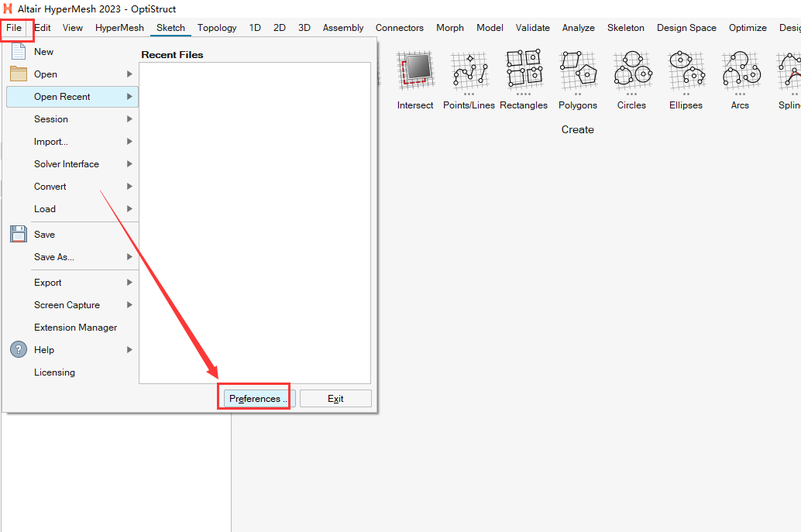Choose the Arcs sketch tool
This screenshot has height=532, width=801.
point(740,71)
